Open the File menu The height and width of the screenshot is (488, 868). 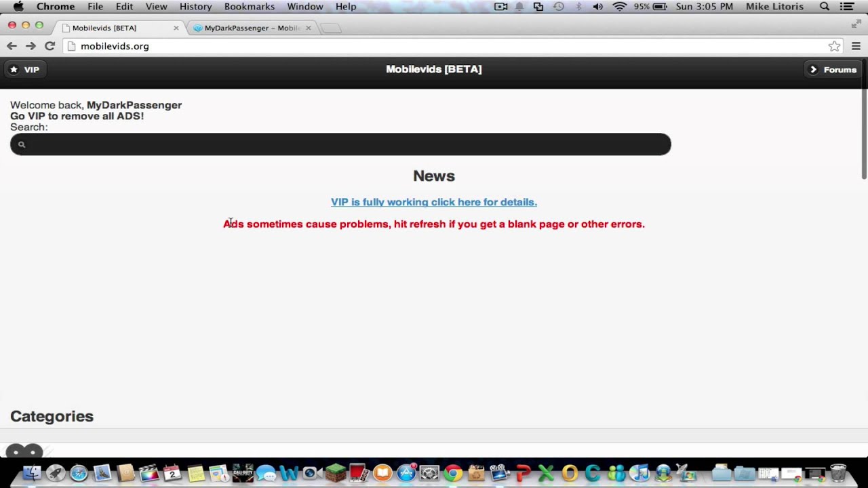click(x=95, y=6)
